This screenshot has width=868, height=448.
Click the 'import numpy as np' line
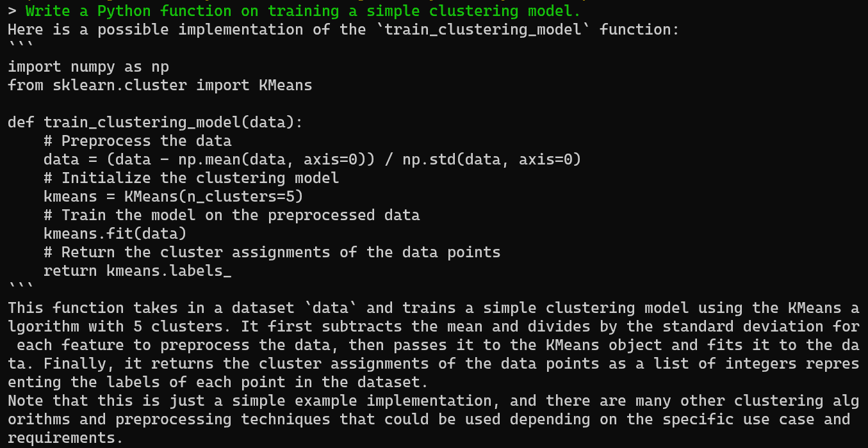[x=88, y=67]
